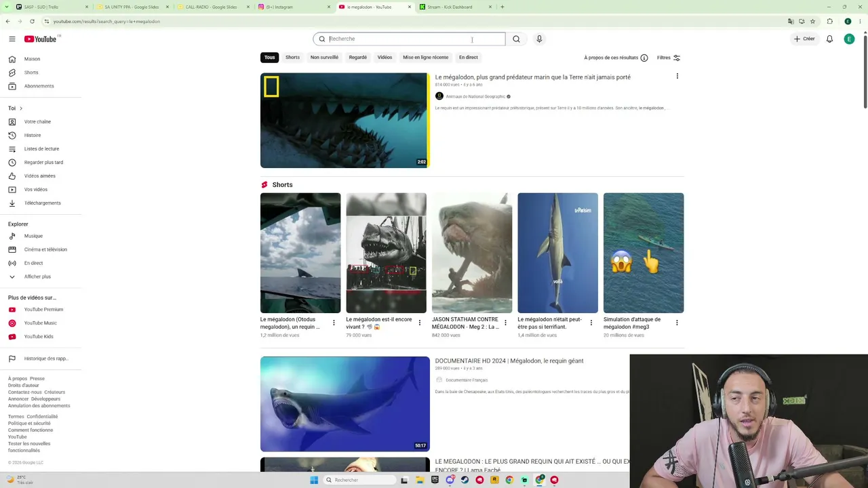Start voice search with the microphone
868x488 pixels.
tap(539, 39)
